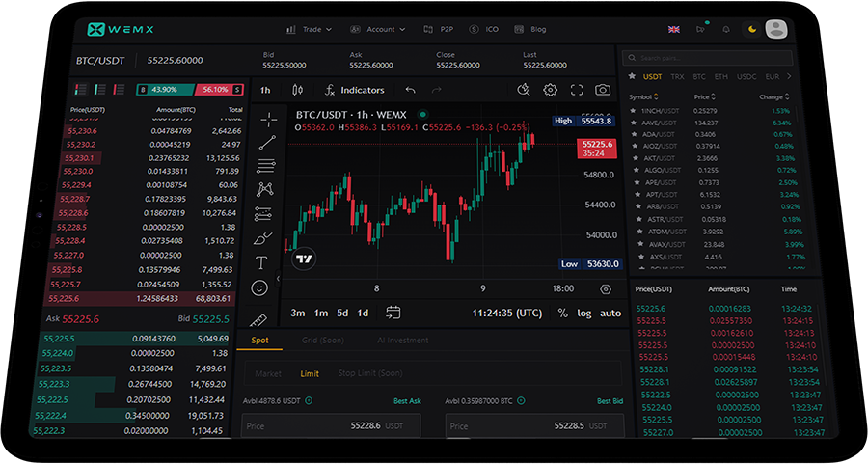Screen dimensions: 868x464
Task: Open the notifications bell
Action: pyautogui.click(x=725, y=29)
